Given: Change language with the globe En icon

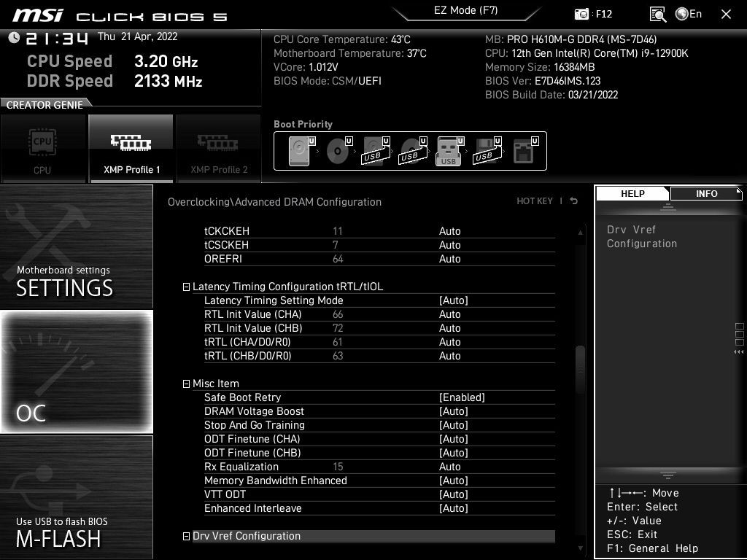Looking at the screenshot, I should [x=689, y=14].
